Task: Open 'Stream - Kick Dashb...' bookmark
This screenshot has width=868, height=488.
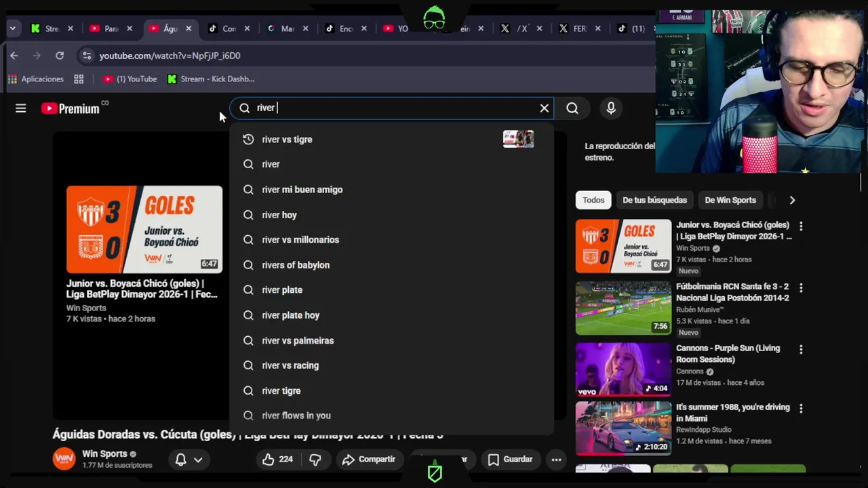Action: (x=211, y=79)
